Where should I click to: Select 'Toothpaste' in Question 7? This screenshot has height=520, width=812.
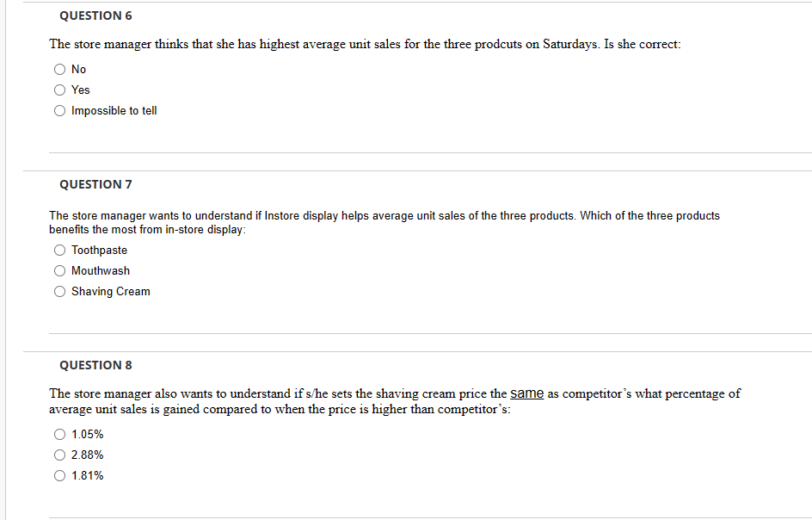tap(59, 250)
